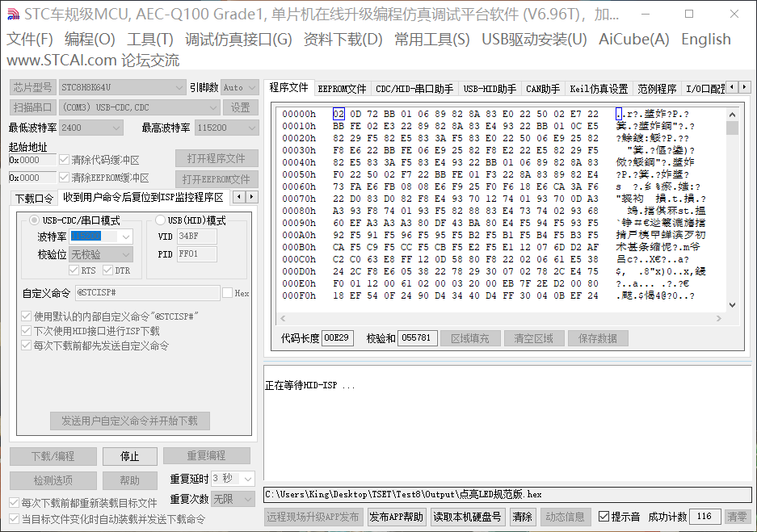This screenshot has height=532, width=757.
Task: Click 清除 button
Action: tap(522, 517)
